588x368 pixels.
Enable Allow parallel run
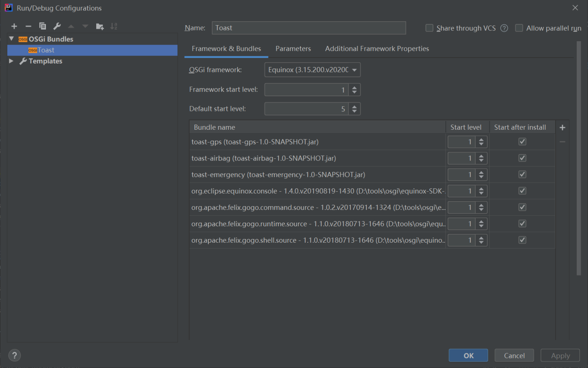point(519,28)
